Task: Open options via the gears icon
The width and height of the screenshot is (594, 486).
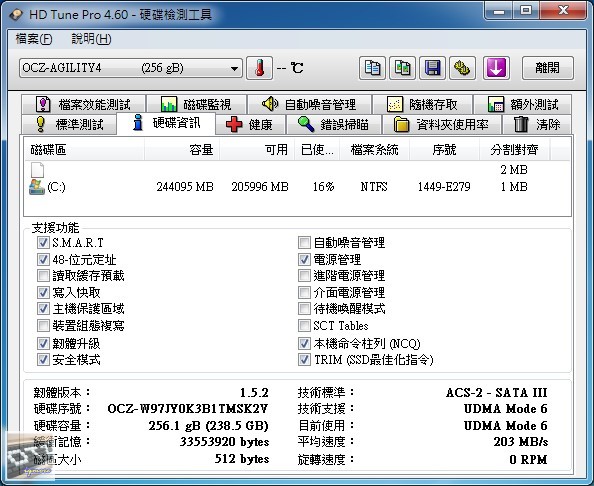Action: click(462, 68)
